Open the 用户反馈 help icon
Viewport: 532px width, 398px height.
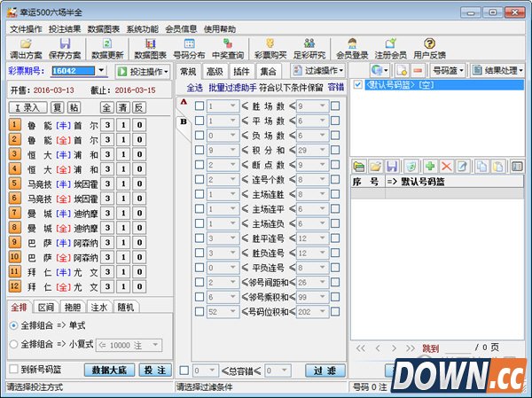pos(429,49)
